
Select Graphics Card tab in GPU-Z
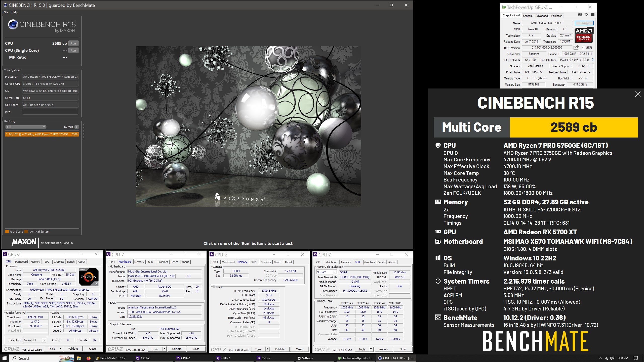click(511, 15)
